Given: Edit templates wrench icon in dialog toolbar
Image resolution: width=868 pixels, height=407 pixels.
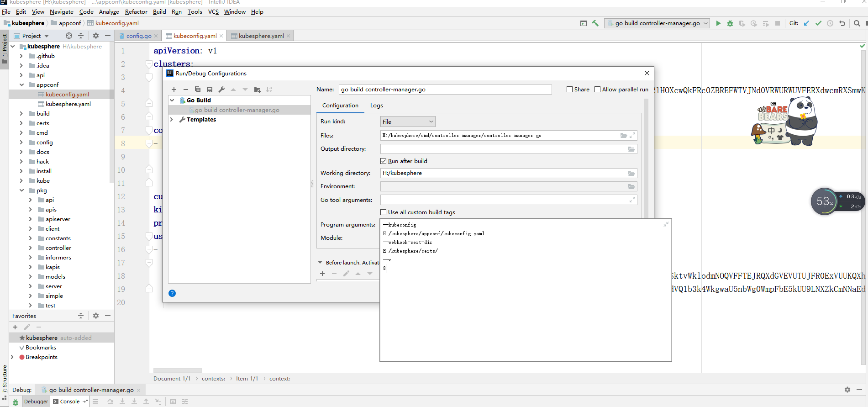Looking at the screenshot, I should [221, 90].
